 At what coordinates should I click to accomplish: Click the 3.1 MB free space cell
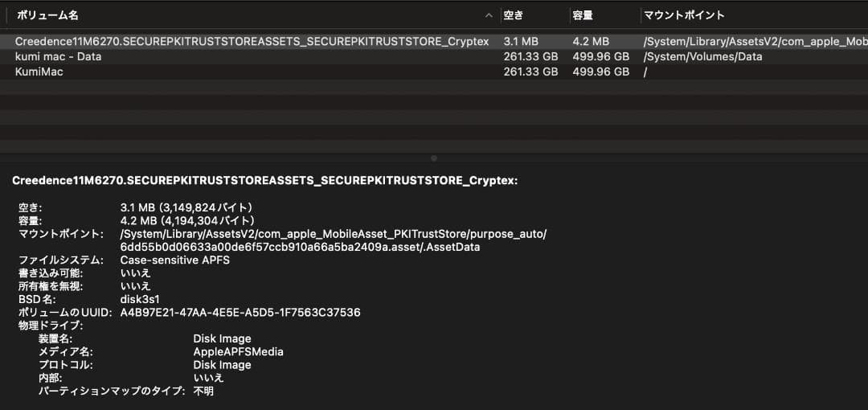pyautogui.click(x=522, y=42)
